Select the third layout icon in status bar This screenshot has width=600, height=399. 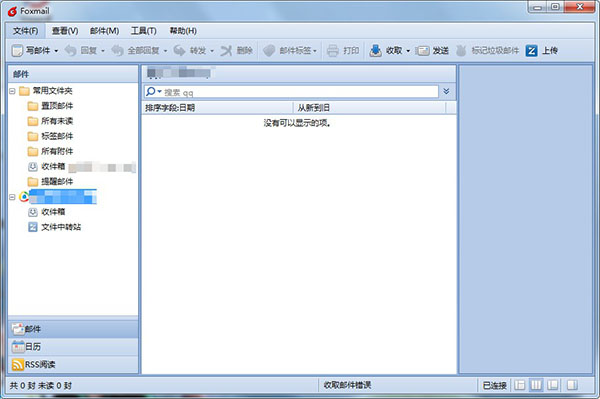coord(553,385)
